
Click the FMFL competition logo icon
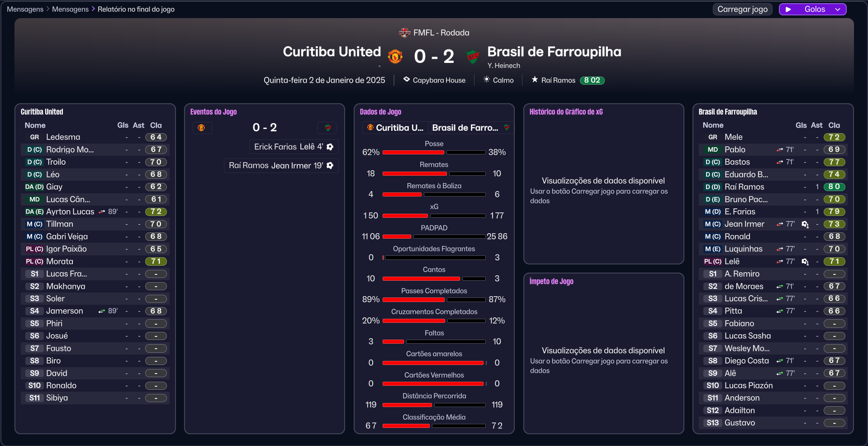(404, 33)
